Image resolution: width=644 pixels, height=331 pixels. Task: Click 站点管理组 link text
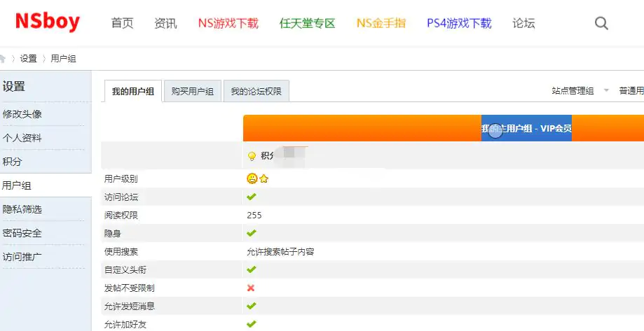pyautogui.click(x=573, y=91)
